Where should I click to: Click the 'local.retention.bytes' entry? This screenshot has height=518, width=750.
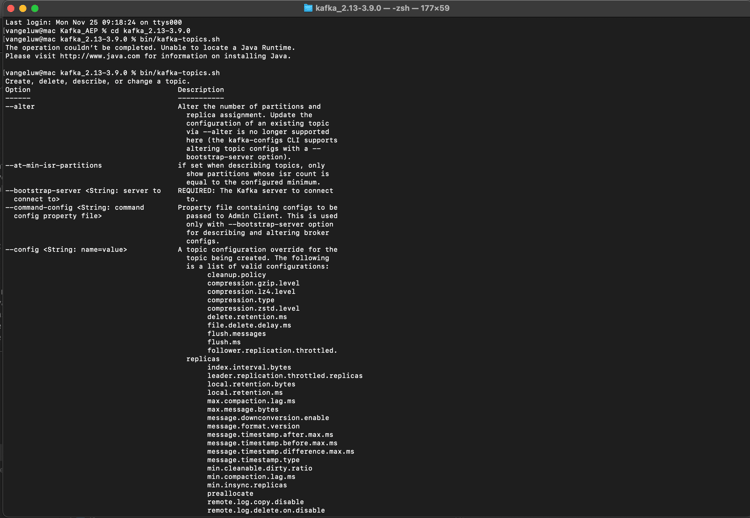click(251, 385)
